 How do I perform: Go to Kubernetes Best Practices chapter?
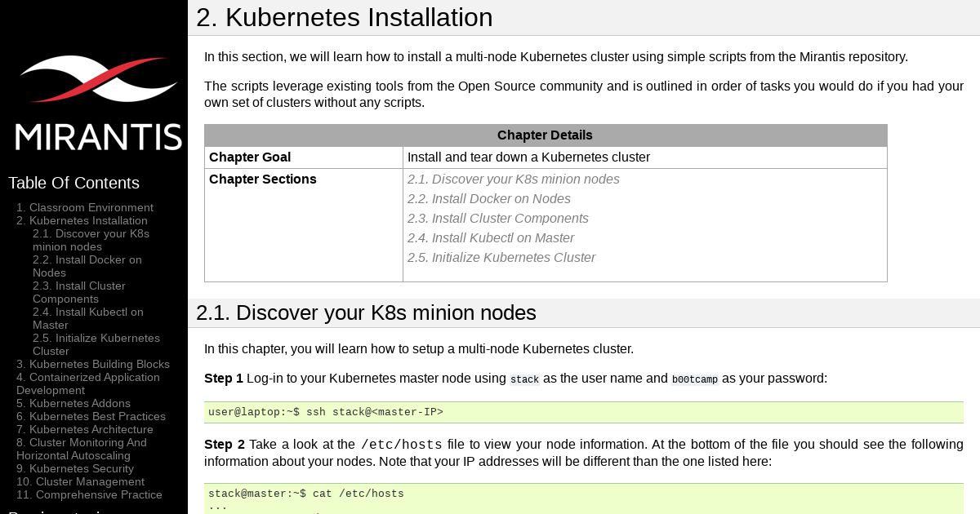tap(97, 416)
